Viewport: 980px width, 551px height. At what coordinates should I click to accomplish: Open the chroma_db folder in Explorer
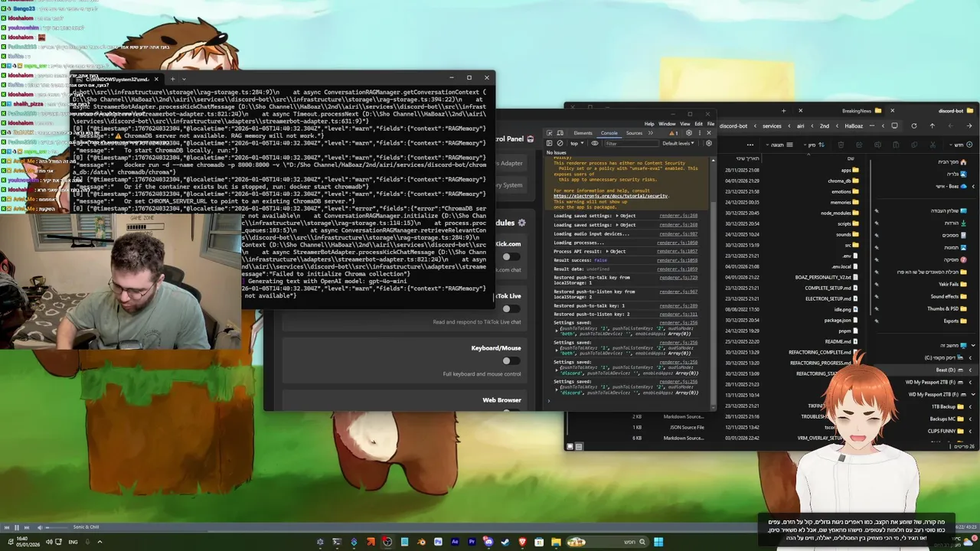tap(844, 181)
